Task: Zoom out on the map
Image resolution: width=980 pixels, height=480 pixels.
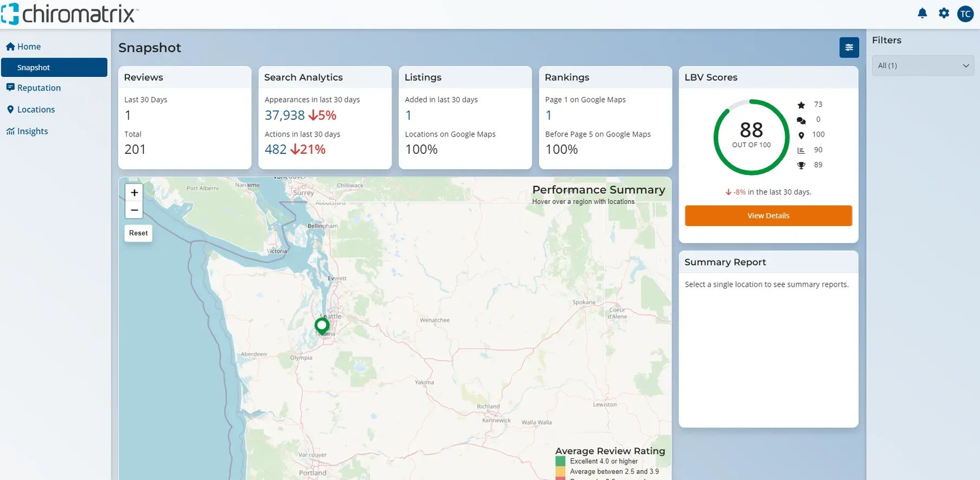Action: point(134,210)
